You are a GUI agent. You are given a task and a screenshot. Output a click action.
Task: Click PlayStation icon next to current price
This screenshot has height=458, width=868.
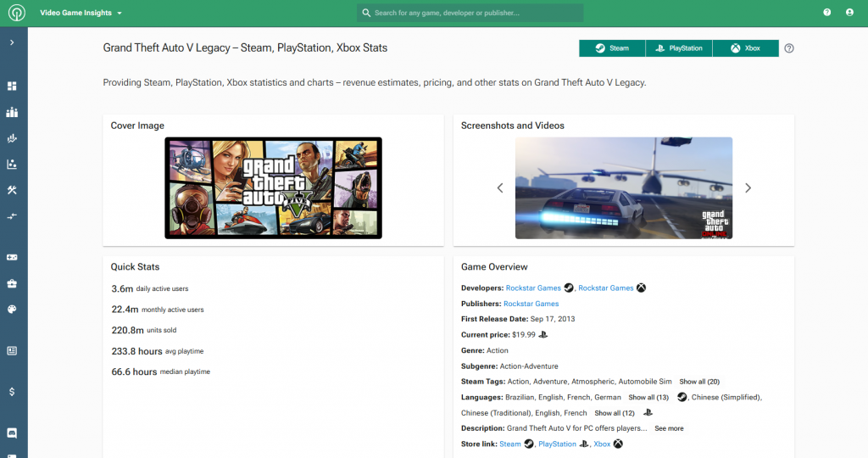543,334
